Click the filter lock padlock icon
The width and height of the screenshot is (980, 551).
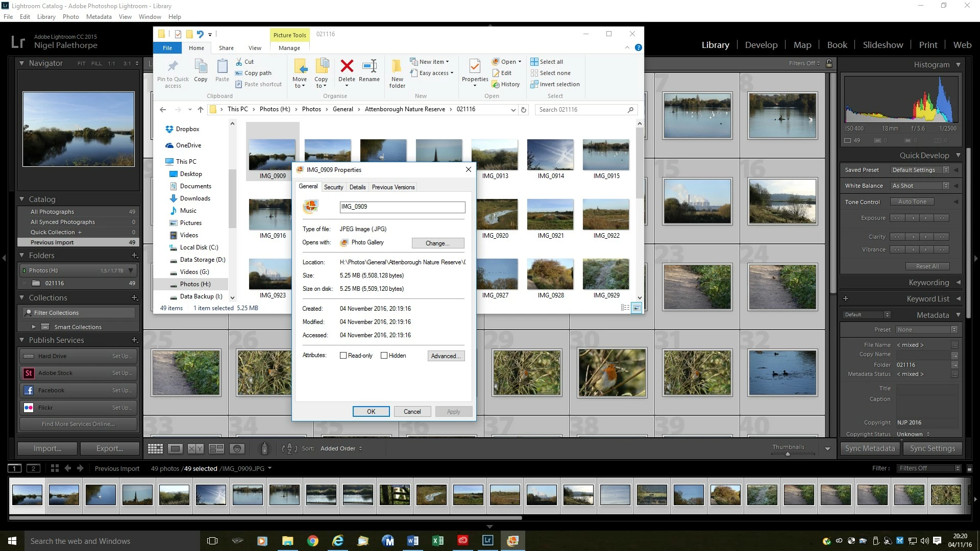point(829,63)
